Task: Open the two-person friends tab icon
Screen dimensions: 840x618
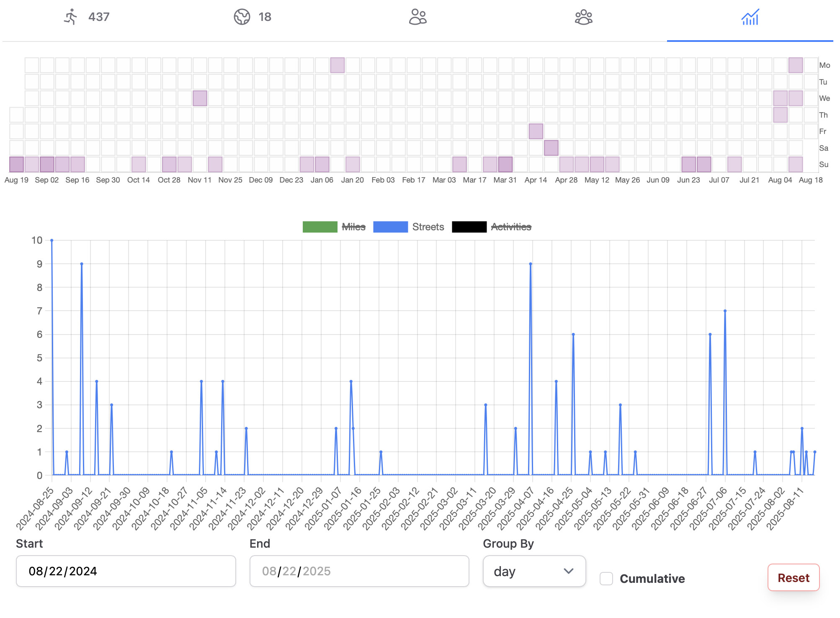Action: coord(417,17)
